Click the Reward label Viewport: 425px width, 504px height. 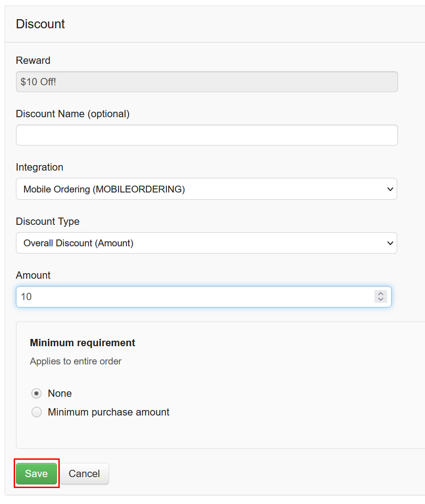point(33,60)
